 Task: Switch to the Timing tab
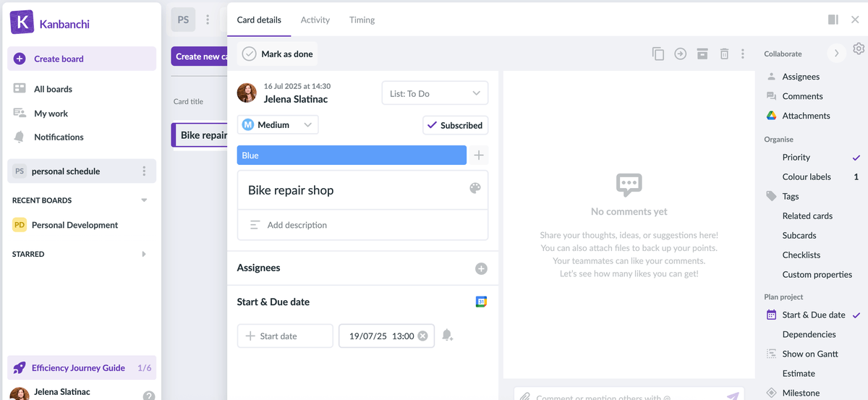tap(362, 20)
